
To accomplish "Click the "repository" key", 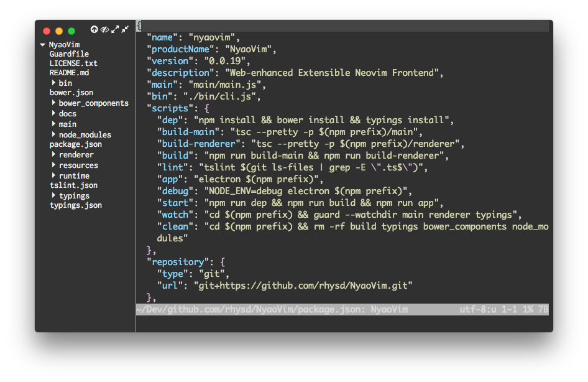I will tap(178, 262).
